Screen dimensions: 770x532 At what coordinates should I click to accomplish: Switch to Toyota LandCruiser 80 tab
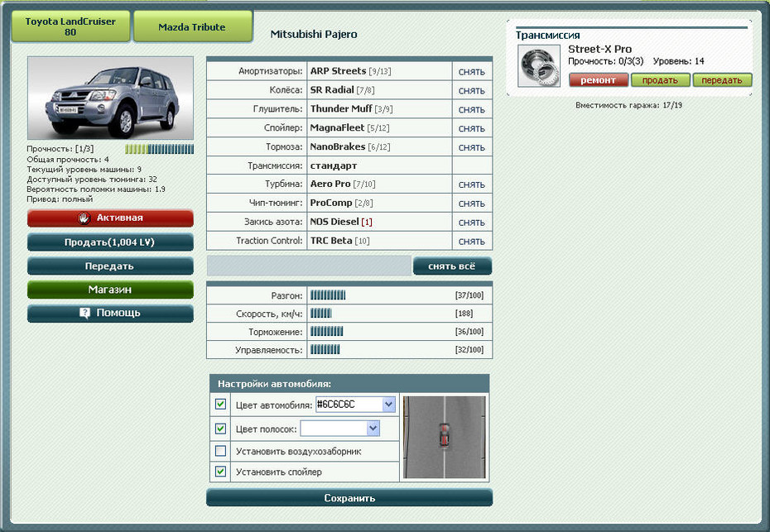point(70,26)
